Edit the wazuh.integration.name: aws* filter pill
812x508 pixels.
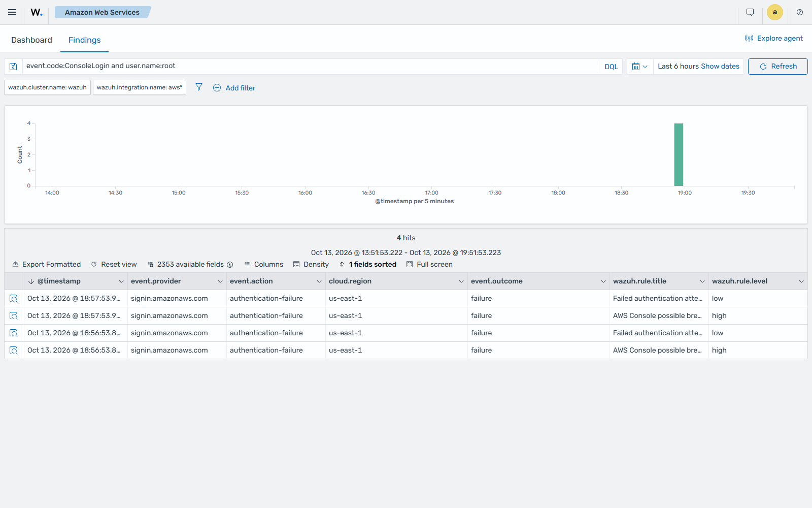point(140,87)
